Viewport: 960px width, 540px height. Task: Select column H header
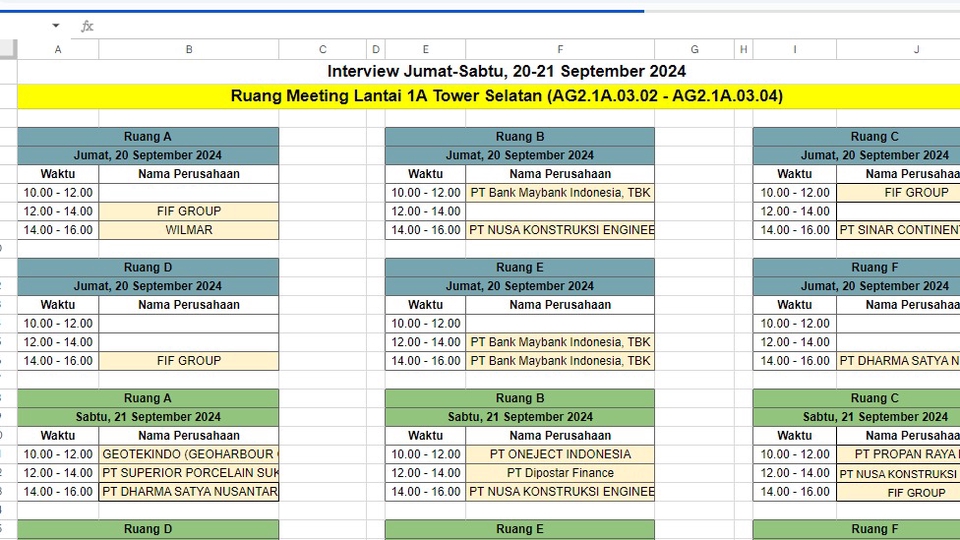tap(743, 49)
